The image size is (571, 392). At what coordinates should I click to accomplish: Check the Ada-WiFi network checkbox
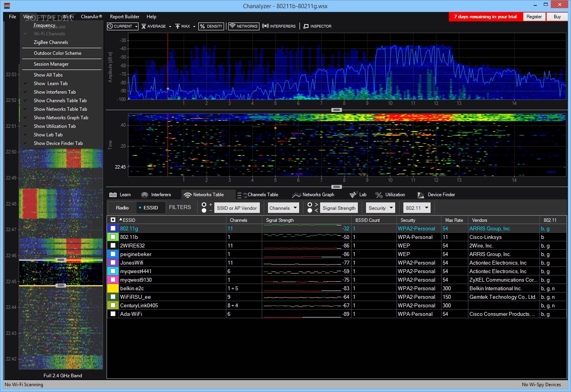pyautogui.click(x=113, y=314)
